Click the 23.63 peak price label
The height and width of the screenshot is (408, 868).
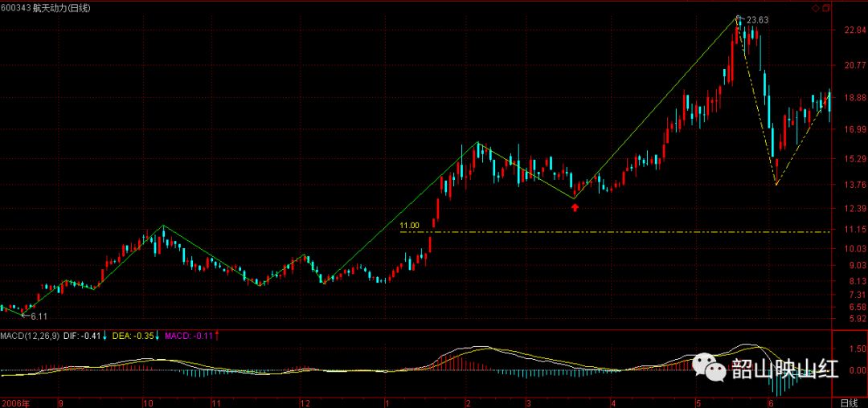point(757,20)
